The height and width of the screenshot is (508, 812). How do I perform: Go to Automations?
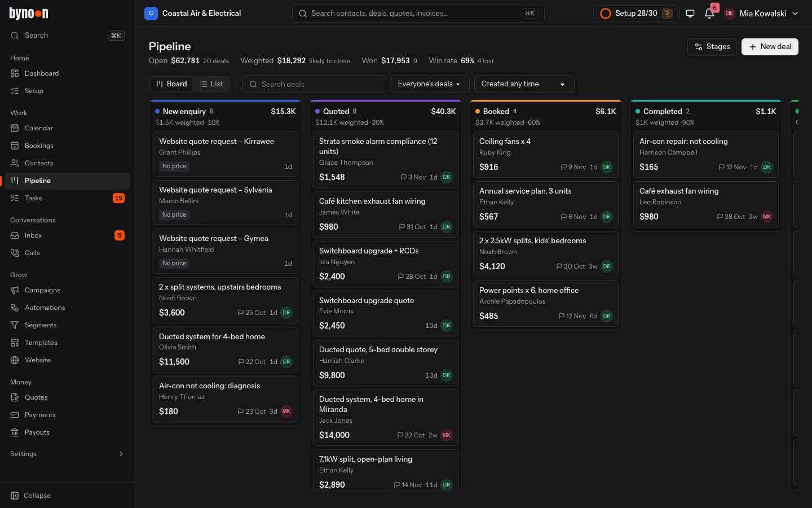(x=68, y=308)
